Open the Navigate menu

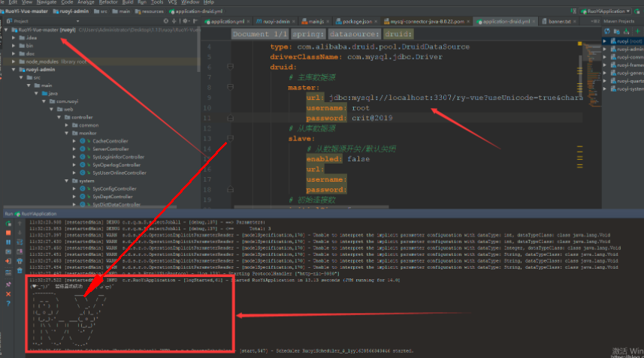47,2
